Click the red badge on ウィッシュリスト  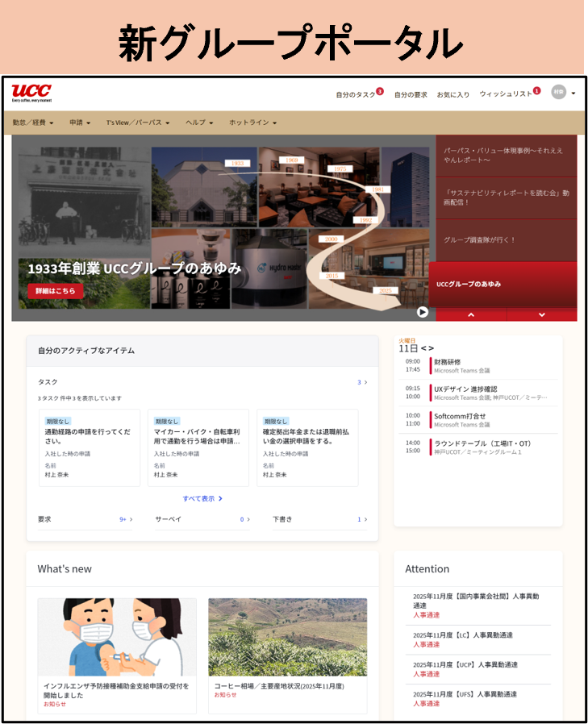536,91
